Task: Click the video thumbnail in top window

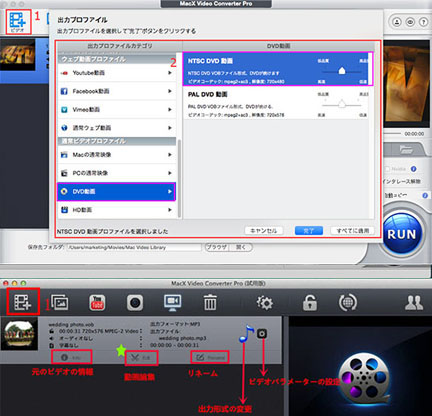Action: [17, 54]
